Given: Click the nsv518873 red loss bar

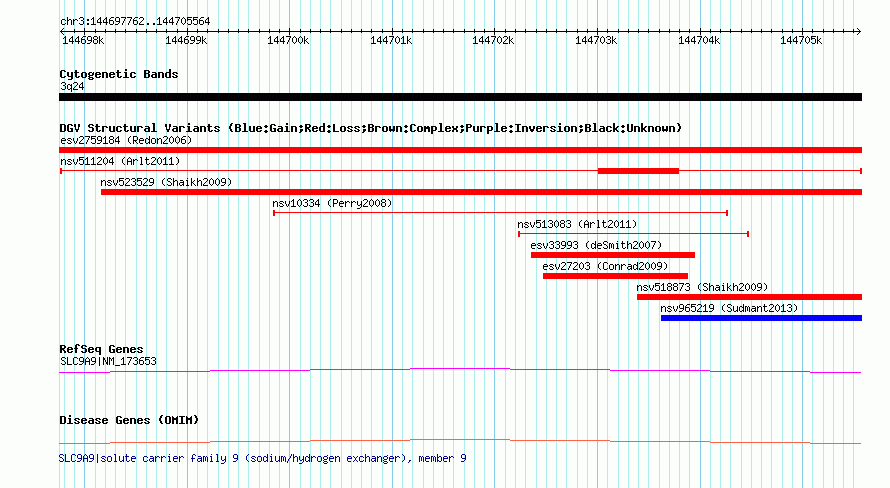Looking at the screenshot, I should [749, 297].
